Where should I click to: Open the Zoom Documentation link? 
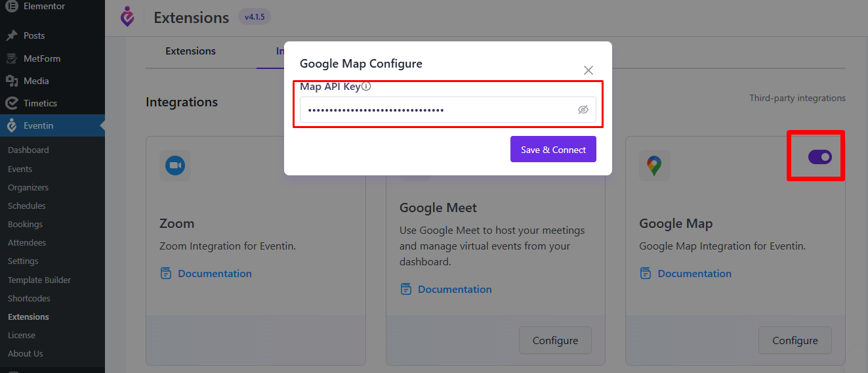215,273
